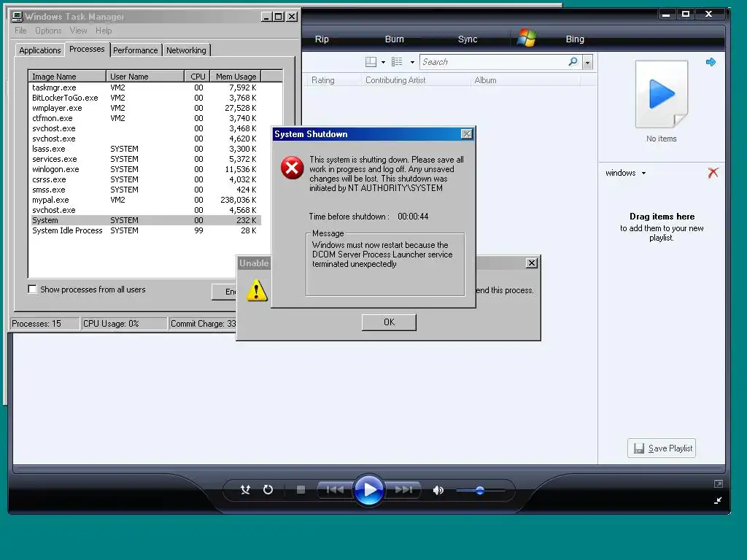Click the Play button in Windows Media Player
This screenshot has width=747, height=560.
368,489
